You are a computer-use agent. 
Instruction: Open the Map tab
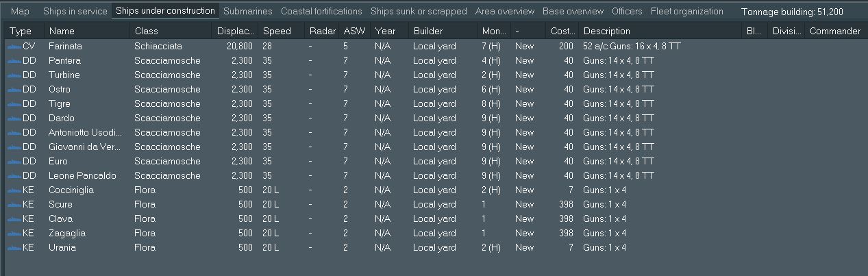click(x=21, y=12)
